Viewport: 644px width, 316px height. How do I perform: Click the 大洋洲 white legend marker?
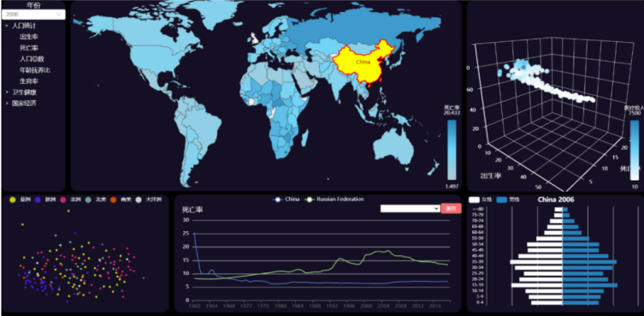click(139, 200)
